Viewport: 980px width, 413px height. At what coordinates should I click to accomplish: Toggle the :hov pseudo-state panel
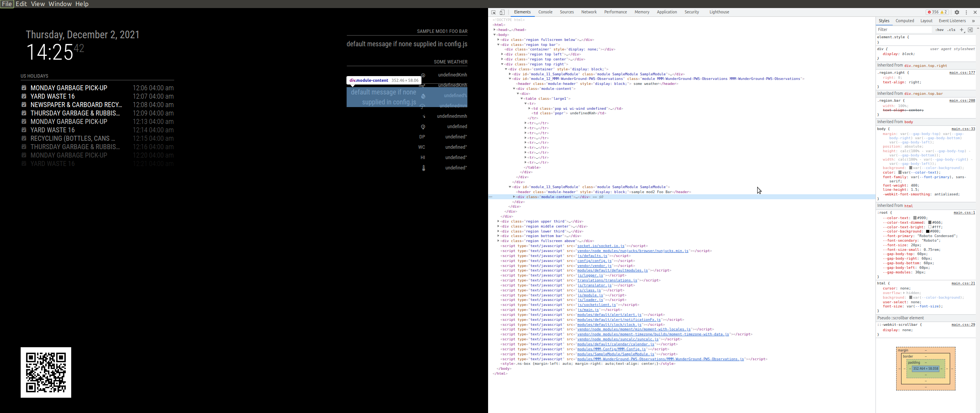click(941, 29)
